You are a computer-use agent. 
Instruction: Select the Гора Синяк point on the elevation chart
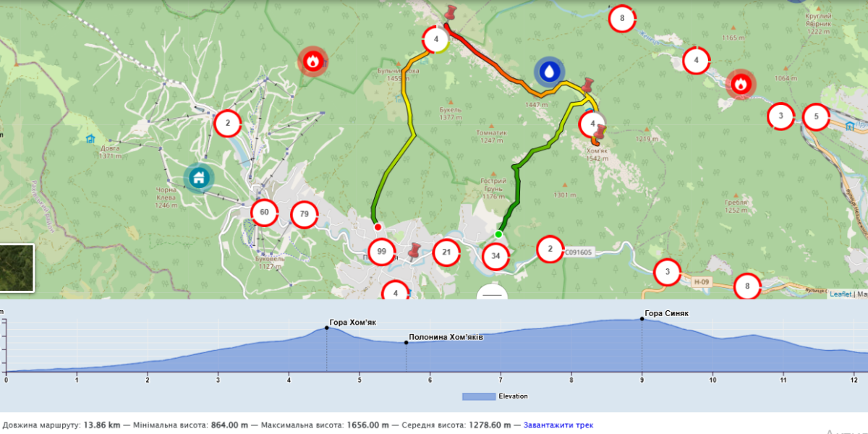point(642,319)
